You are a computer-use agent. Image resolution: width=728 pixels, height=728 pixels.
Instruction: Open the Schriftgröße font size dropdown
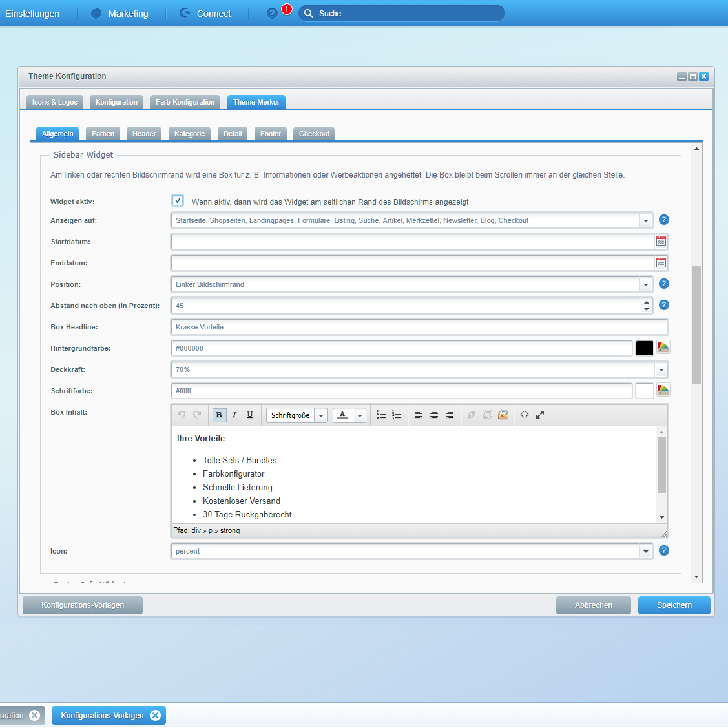coord(321,415)
